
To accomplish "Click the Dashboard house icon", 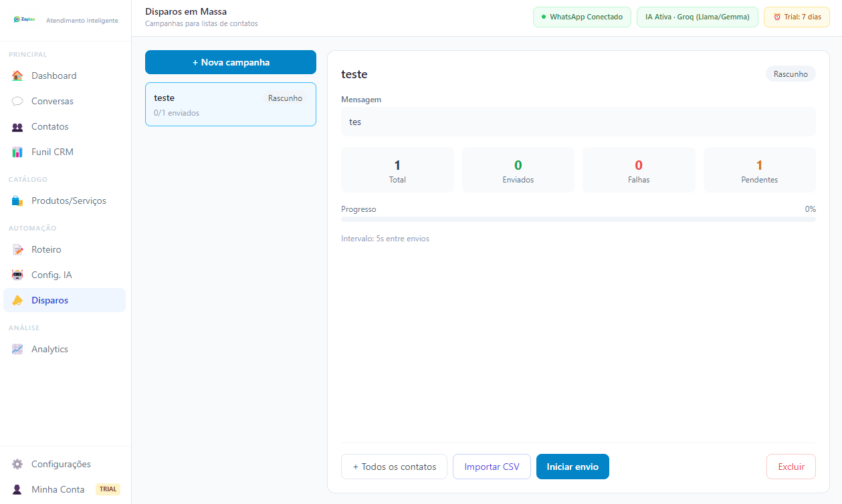I will coord(17,76).
